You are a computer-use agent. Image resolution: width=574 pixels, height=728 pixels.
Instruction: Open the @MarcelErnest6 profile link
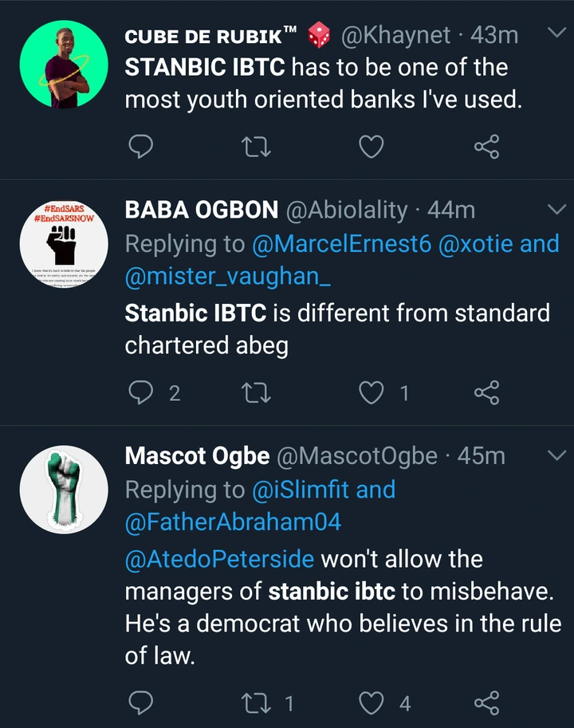click(x=341, y=244)
